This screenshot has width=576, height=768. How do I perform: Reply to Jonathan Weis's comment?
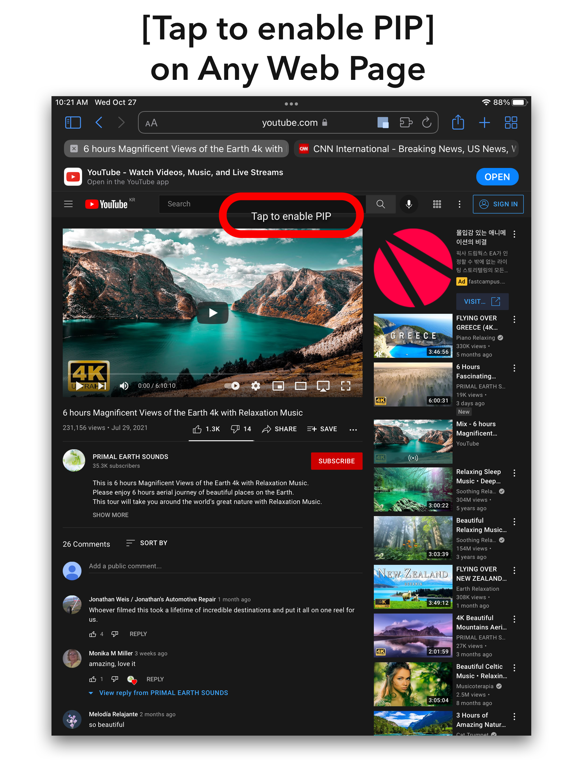(x=138, y=634)
